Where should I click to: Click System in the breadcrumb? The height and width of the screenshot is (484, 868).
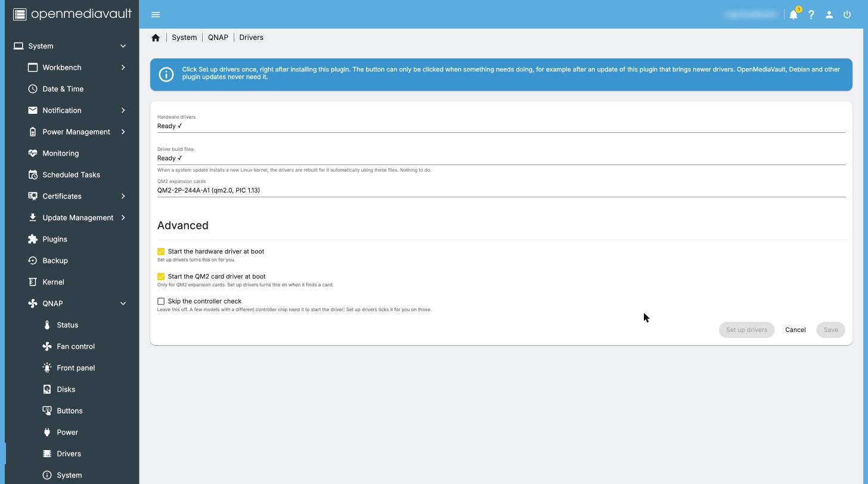(184, 38)
